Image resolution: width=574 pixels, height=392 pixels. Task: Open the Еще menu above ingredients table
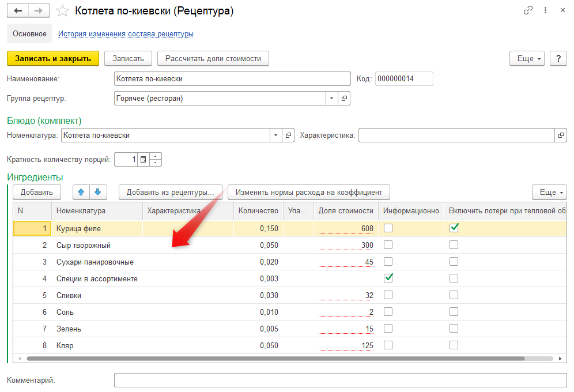pos(549,192)
